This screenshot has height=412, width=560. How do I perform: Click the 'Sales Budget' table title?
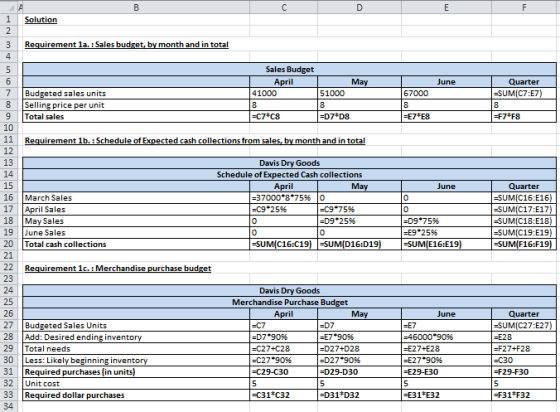click(289, 69)
